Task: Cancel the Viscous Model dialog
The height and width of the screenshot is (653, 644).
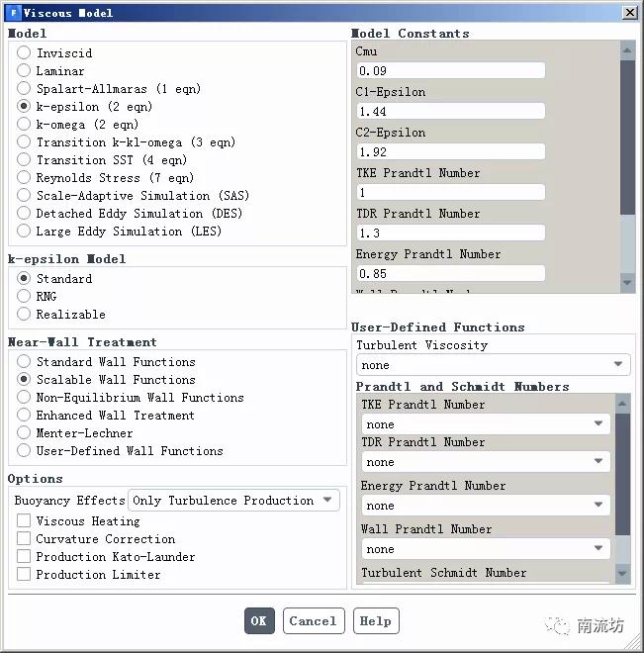Action: (314, 621)
